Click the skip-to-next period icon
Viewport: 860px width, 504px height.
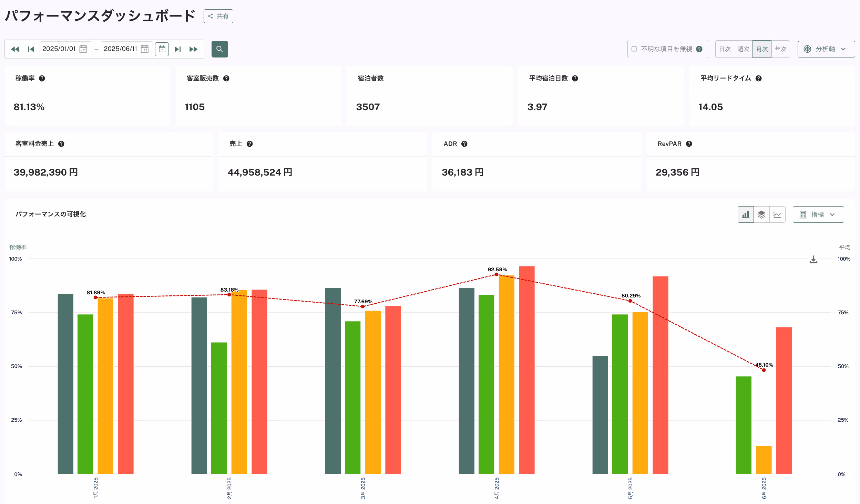(x=178, y=49)
